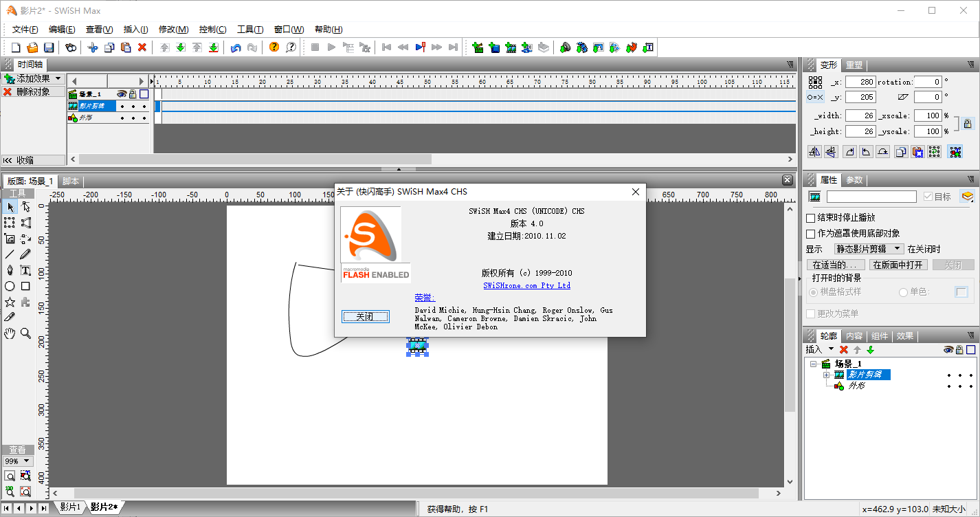
Task: Click the New file icon in toolbar
Action: pyautogui.click(x=16, y=47)
